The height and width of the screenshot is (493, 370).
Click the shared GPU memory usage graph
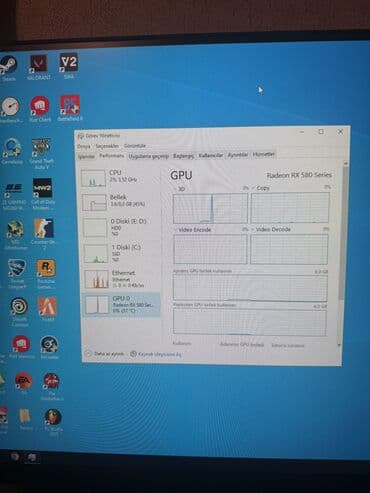point(250,322)
